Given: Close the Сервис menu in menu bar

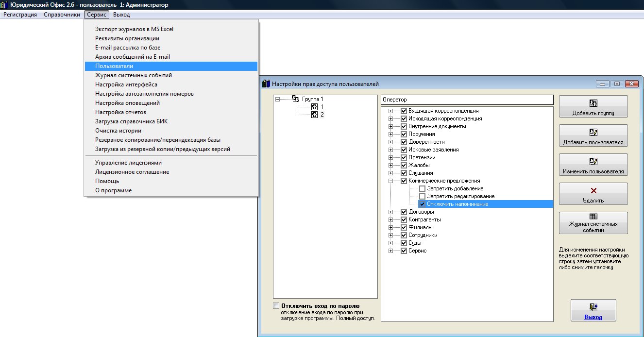Looking at the screenshot, I should click(x=97, y=15).
